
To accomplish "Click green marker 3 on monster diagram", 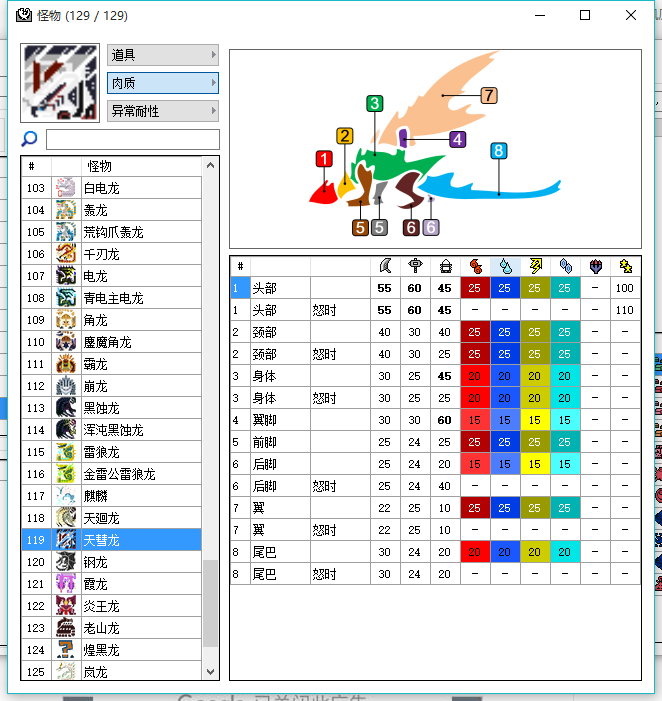I will click(375, 103).
